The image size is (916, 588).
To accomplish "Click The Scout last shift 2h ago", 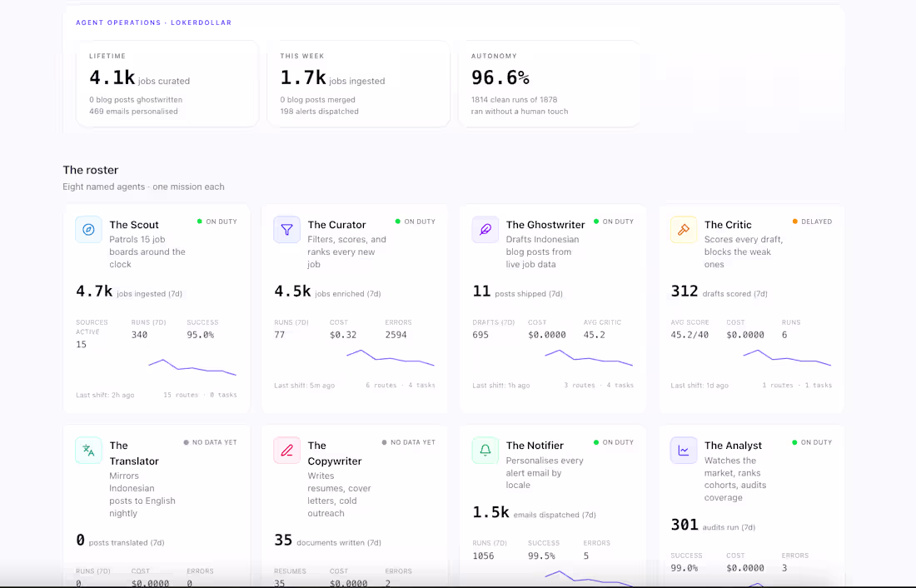I will coord(105,395).
